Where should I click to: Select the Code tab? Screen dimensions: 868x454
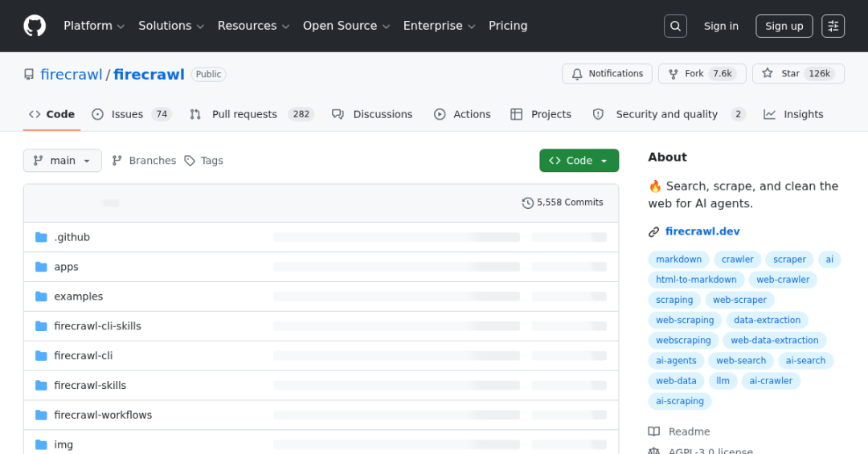click(52, 114)
